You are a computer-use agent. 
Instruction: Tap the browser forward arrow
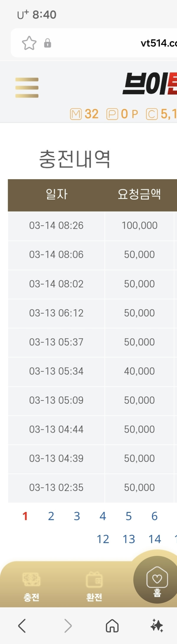(68, 625)
